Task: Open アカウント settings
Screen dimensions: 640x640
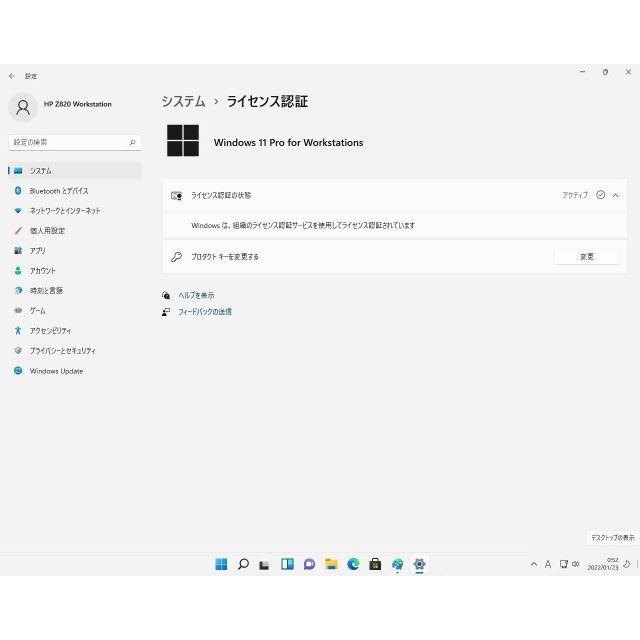Action: [75, 271]
